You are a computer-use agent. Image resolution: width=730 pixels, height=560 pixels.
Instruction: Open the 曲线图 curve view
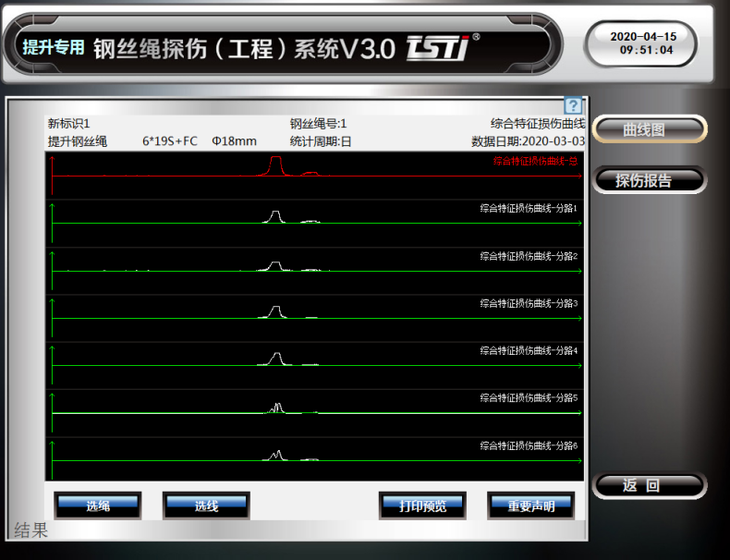click(x=650, y=130)
